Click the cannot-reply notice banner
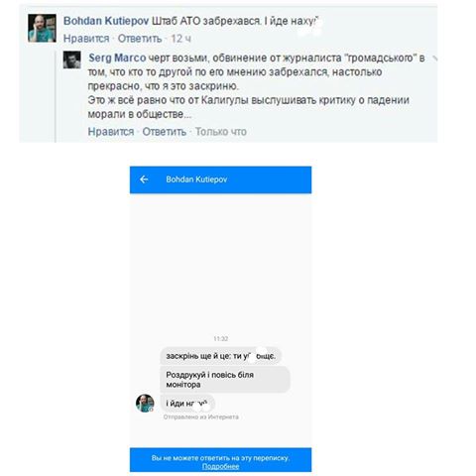 [220, 460]
